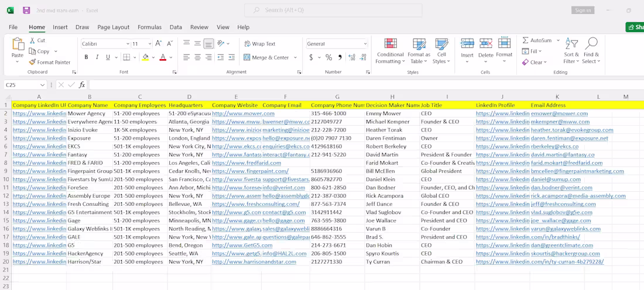Click the Decrease Indent icon
644x290 pixels.
coord(221,57)
